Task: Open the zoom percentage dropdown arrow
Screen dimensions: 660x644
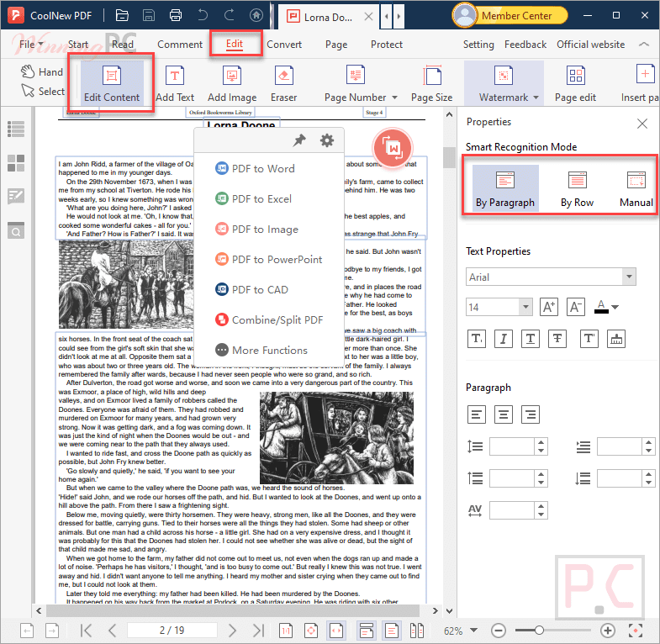Action: coord(474,631)
